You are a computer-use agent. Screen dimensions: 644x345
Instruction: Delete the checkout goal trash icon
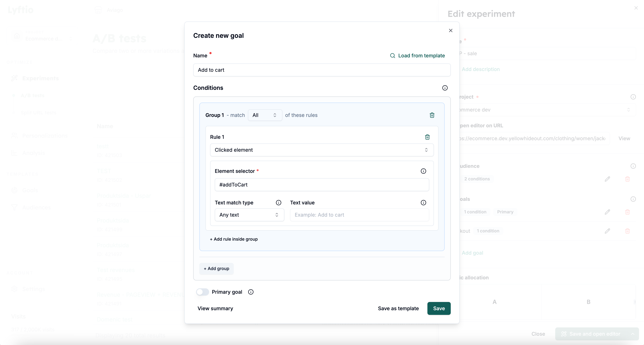tap(627, 231)
